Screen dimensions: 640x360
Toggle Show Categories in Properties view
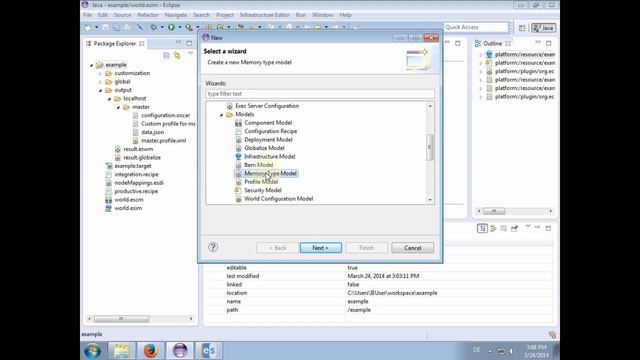tap(482, 229)
